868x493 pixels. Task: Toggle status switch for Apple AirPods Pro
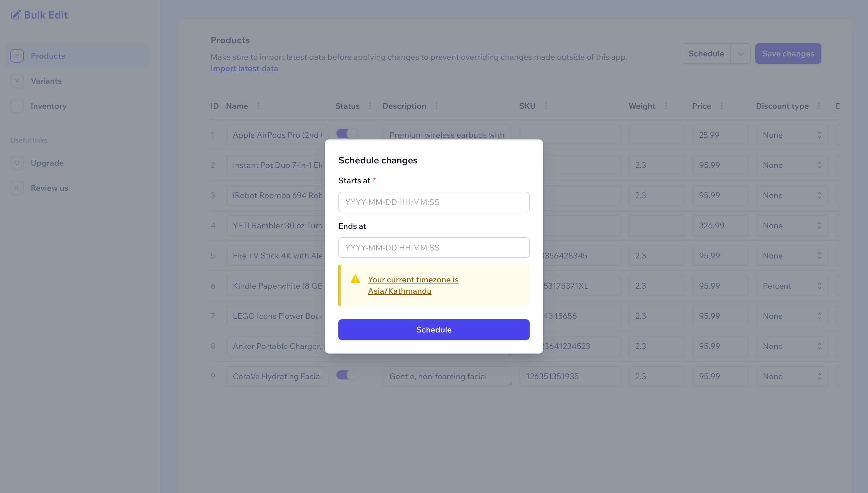point(347,134)
